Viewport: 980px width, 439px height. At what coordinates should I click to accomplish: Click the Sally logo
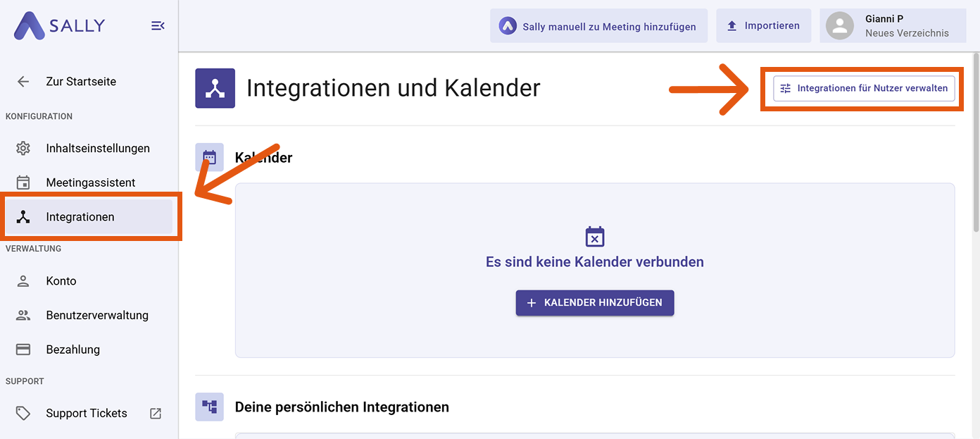click(x=59, y=26)
